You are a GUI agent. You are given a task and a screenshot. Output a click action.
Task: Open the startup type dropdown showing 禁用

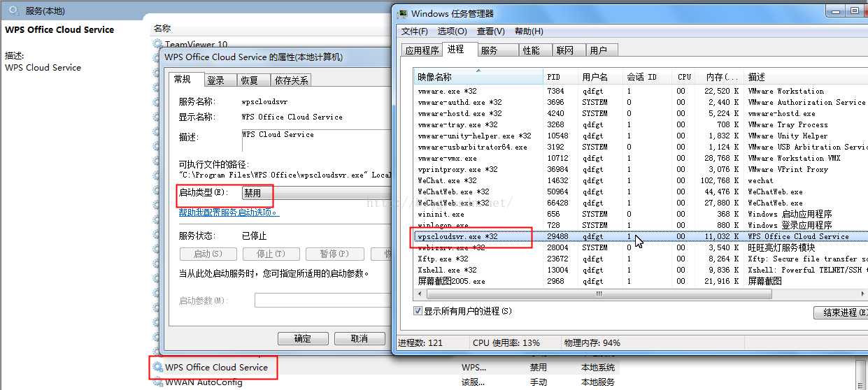pos(315,192)
